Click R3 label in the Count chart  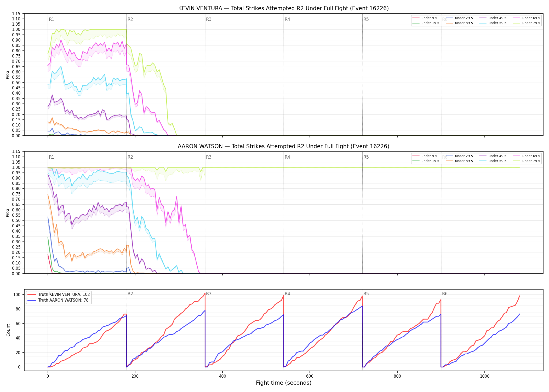pos(209,294)
